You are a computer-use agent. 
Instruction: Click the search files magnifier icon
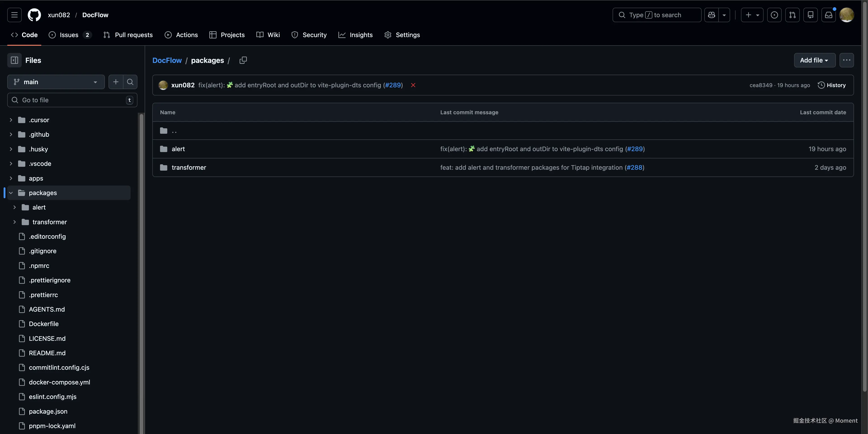[x=130, y=82]
